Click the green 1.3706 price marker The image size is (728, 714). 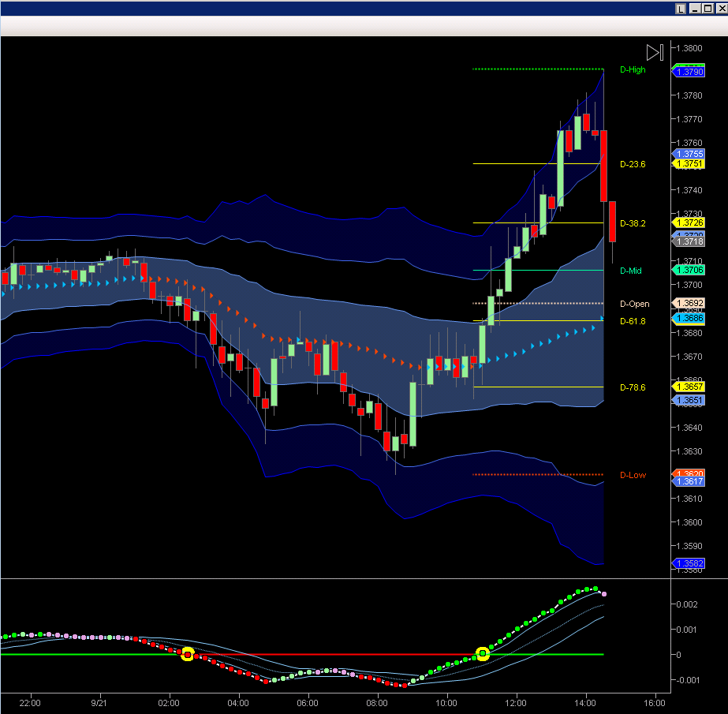[689, 270]
